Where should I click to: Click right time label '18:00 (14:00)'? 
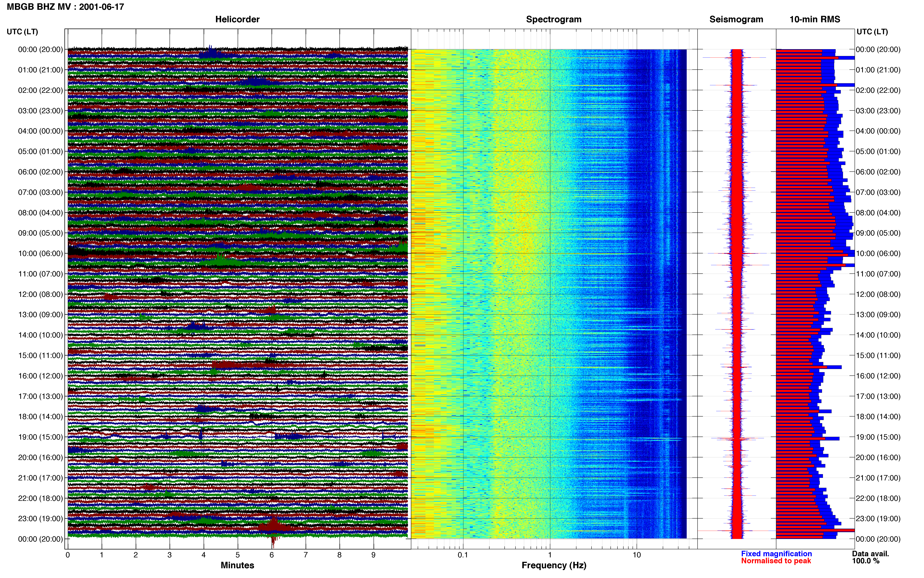pos(878,417)
